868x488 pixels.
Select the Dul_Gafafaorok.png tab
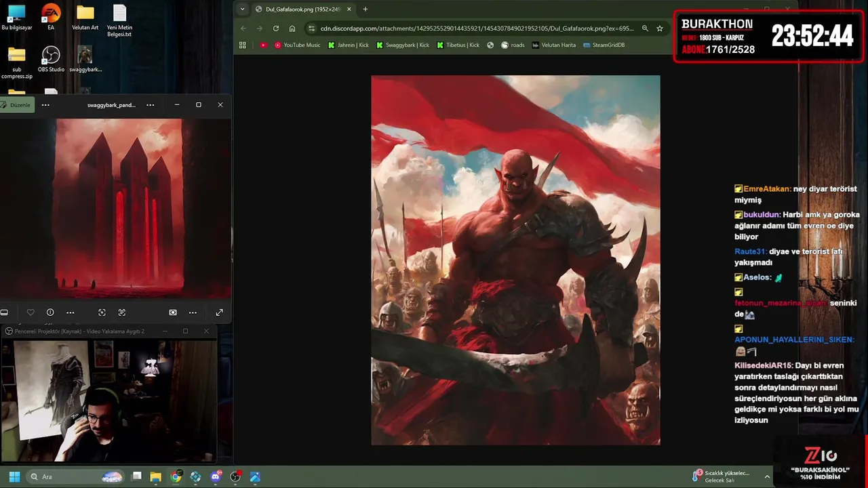(302, 9)
